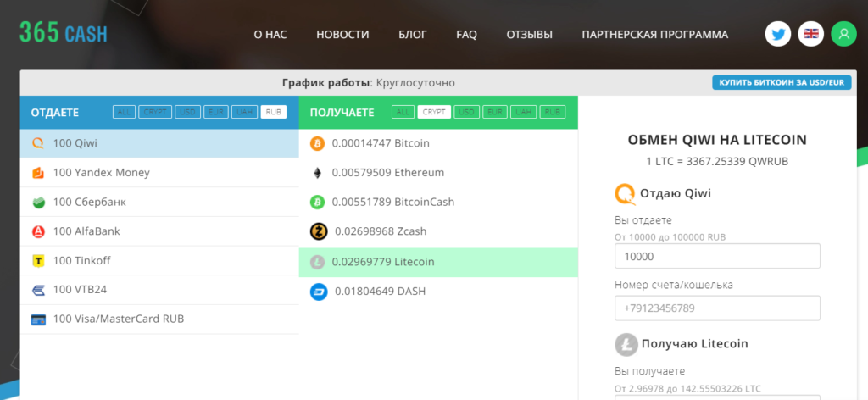Filter ОТДАЕТЕ list by CRYPT
The width and height of the screenshot is (868, 400).
click(155, 112)
